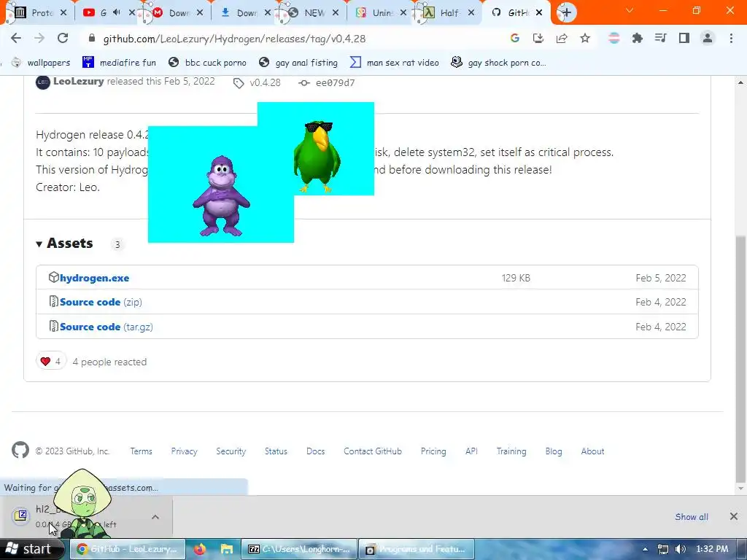Share this page via share icon
Viewport: 747px width, 560px height.
(x=562, y=39)
